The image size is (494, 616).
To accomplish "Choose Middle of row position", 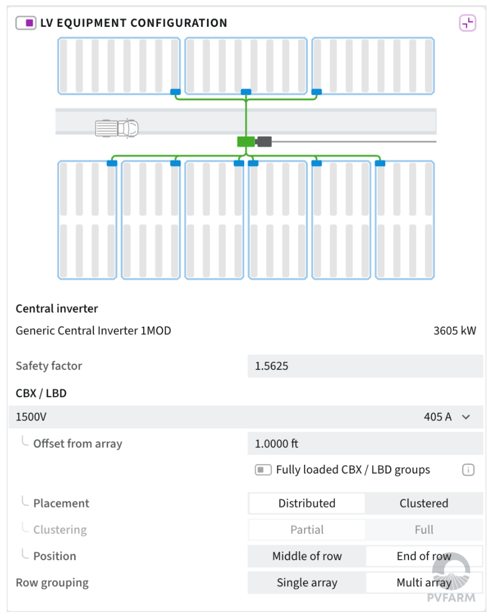I will click(x=307, y=556).
